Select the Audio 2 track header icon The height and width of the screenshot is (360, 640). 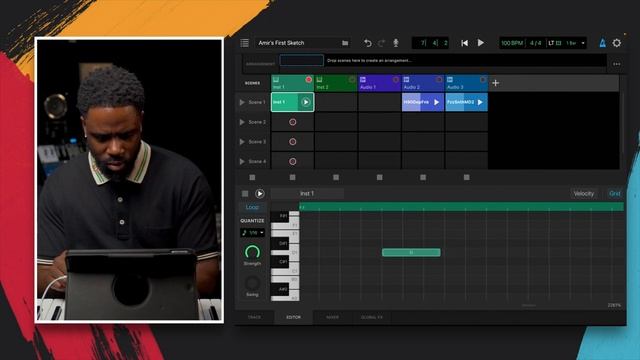407,79
